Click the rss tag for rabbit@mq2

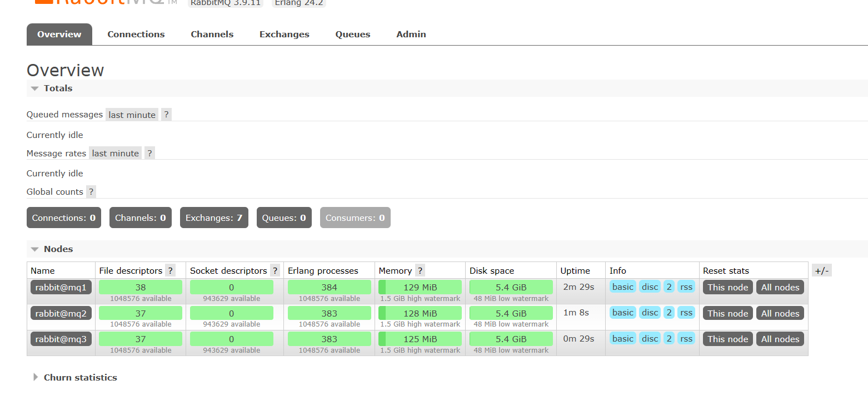click(686, 312)
